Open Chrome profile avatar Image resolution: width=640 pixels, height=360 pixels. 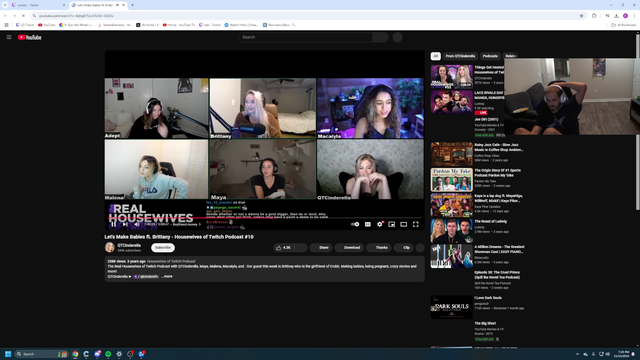[625, 16]
